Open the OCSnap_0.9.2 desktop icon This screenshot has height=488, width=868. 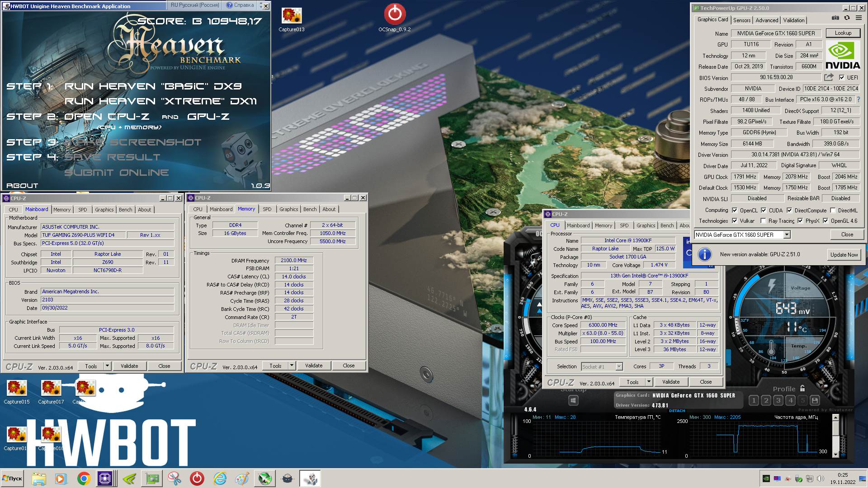[x=395, y=18]
